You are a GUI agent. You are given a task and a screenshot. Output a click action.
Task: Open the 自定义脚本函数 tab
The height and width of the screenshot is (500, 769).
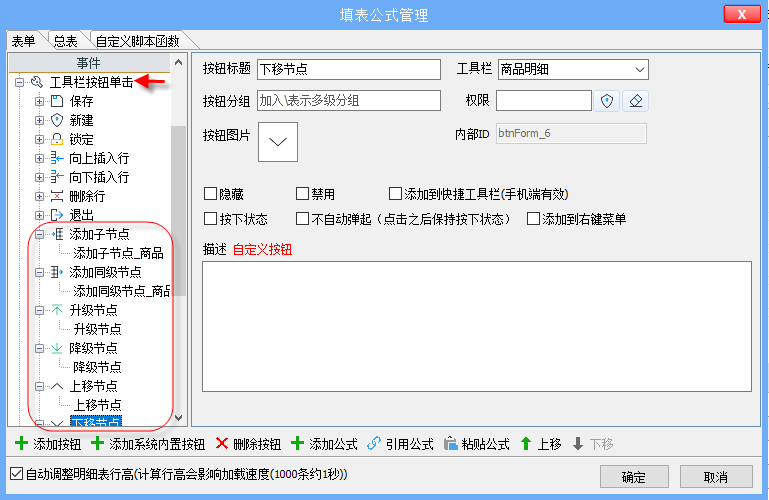[x=138, y=41]
